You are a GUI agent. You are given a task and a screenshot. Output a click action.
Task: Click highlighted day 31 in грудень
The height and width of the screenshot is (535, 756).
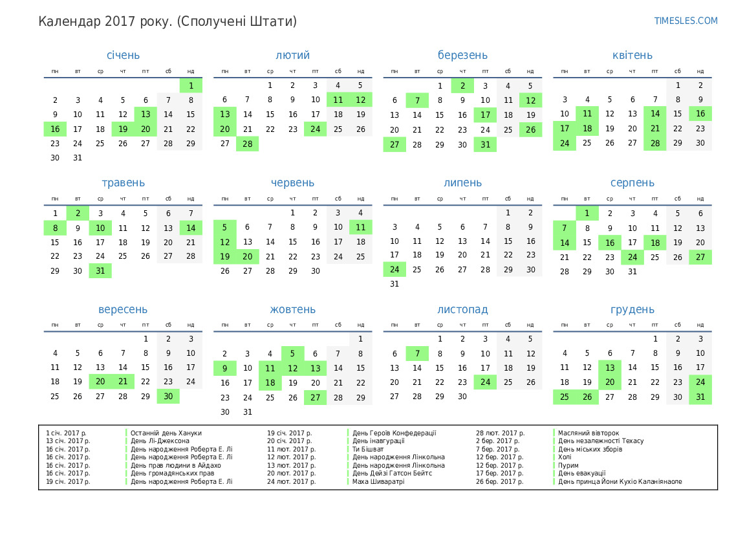(x=700, y=397)
